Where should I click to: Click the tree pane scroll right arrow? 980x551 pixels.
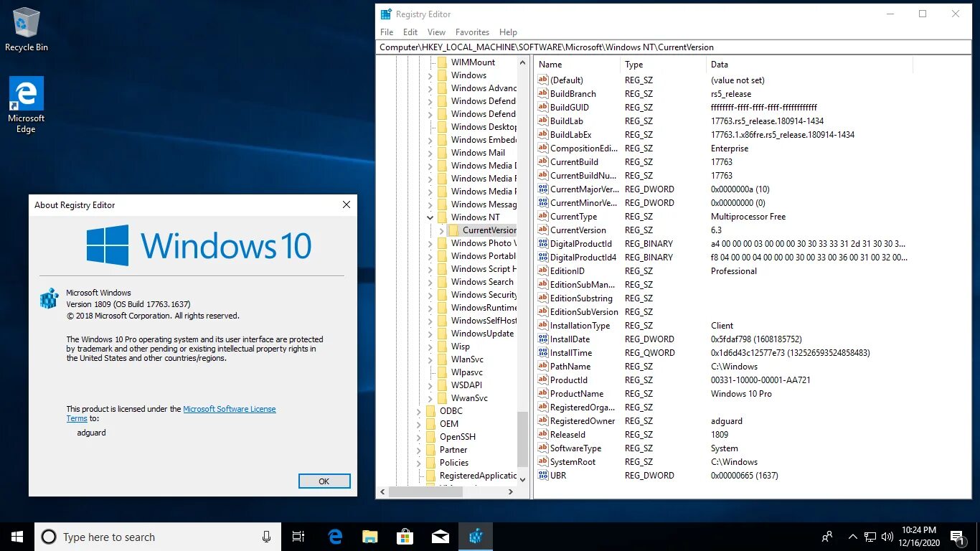[511, 492]
